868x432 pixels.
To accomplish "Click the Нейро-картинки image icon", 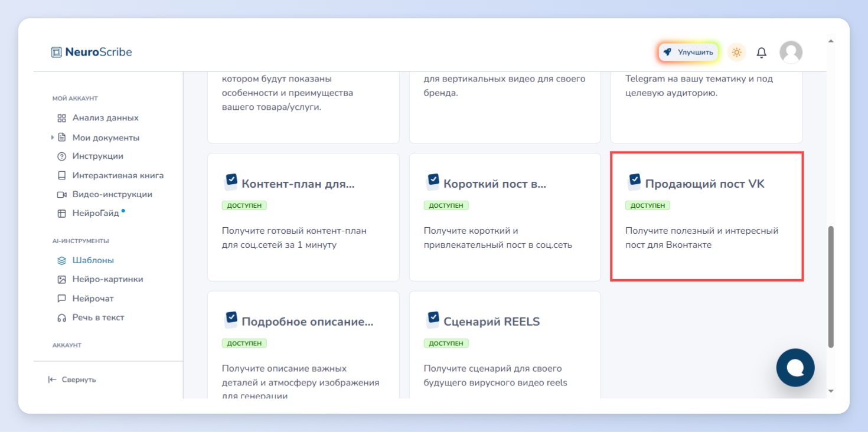I will (x=61, y=279).
